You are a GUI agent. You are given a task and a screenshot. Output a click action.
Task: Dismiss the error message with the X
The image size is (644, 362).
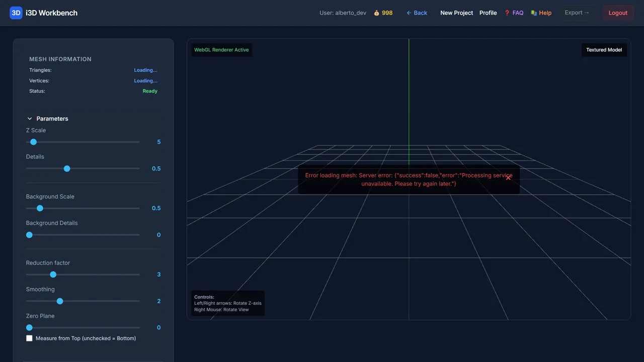pyautogui.click(x=508, y=177)
